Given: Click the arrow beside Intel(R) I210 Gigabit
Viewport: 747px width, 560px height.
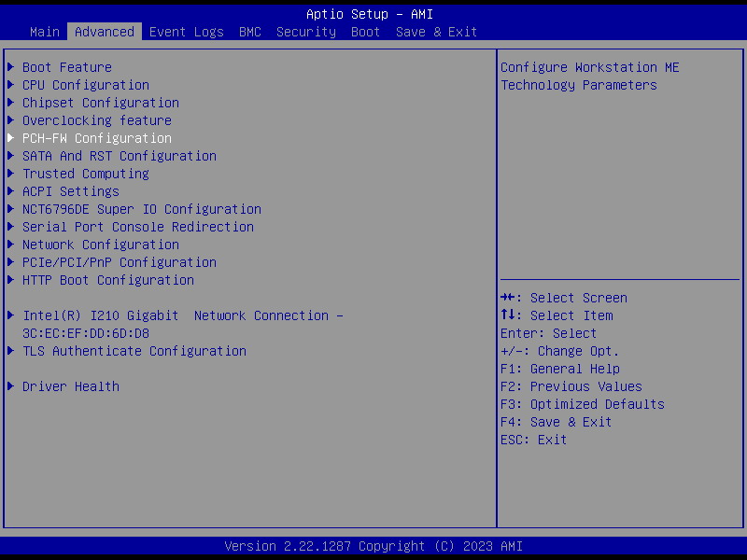Looking at the screenshot, I should tap(10, 315).
